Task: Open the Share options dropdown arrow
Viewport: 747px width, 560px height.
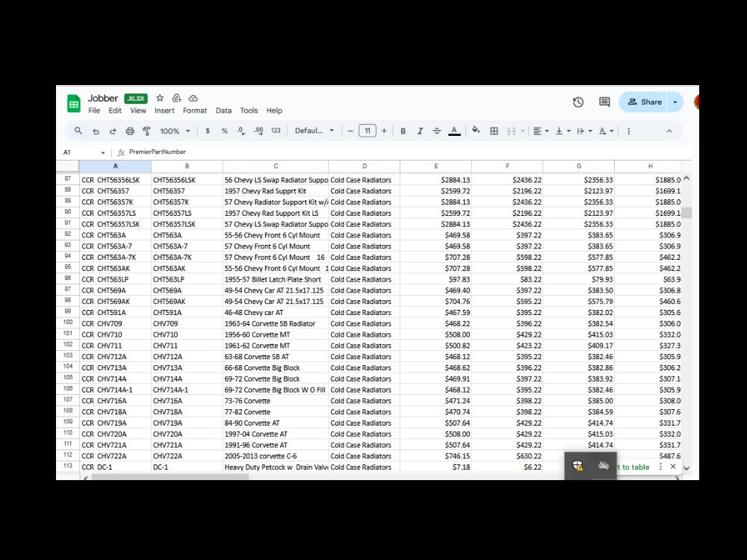Action: point(675,102)
